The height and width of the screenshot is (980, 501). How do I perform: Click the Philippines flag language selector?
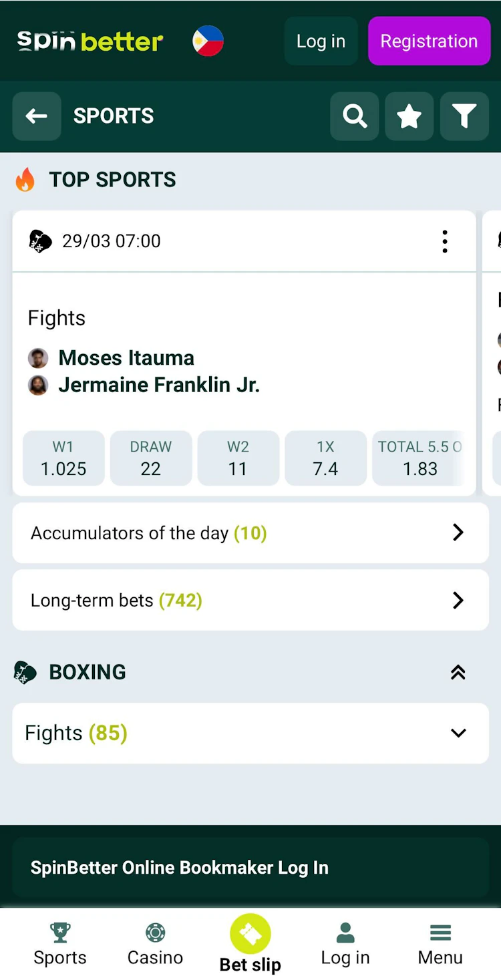point(208,41)
